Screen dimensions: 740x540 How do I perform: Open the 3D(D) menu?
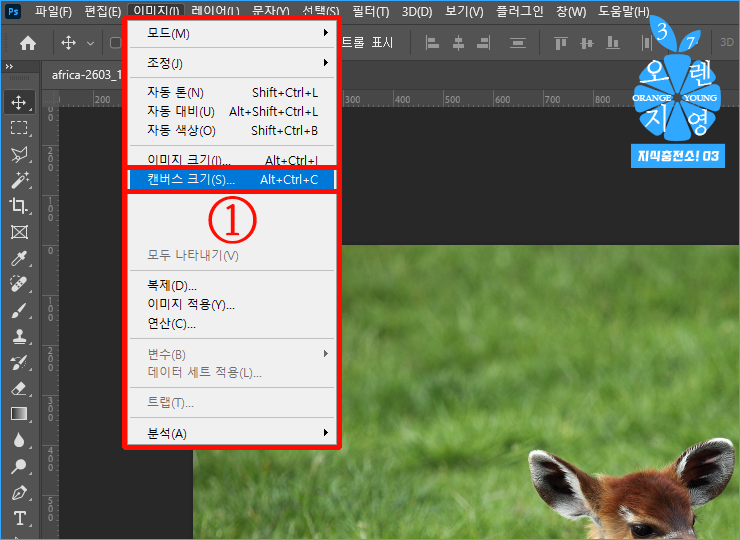pos(417,11)
